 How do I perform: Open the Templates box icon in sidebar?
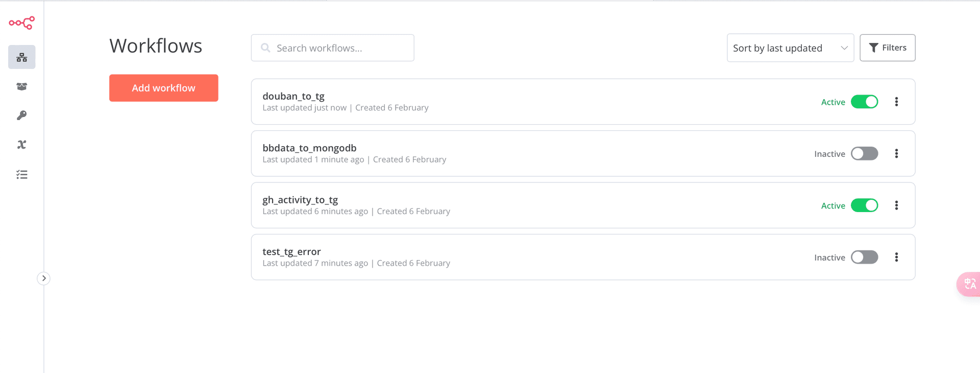(22, 86)
